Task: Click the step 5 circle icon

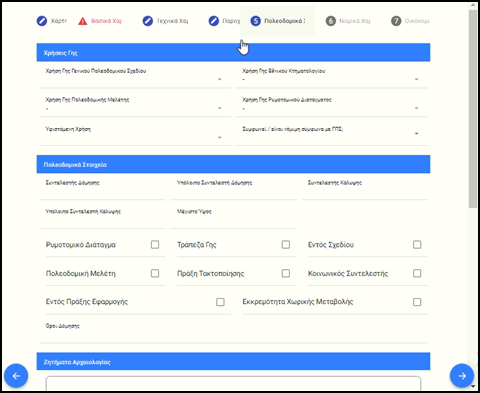Action: [256, 21]
